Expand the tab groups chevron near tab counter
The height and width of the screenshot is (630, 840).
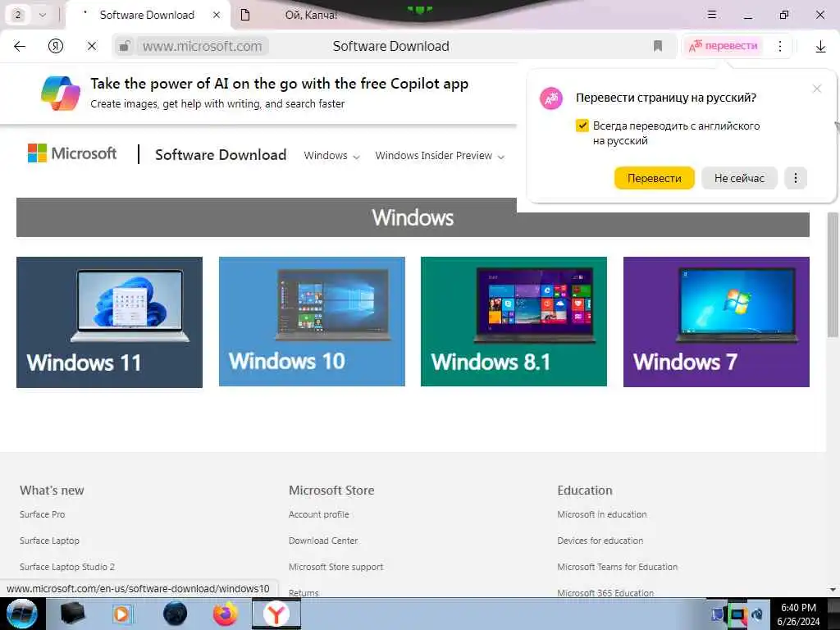(x=43, y=15)
